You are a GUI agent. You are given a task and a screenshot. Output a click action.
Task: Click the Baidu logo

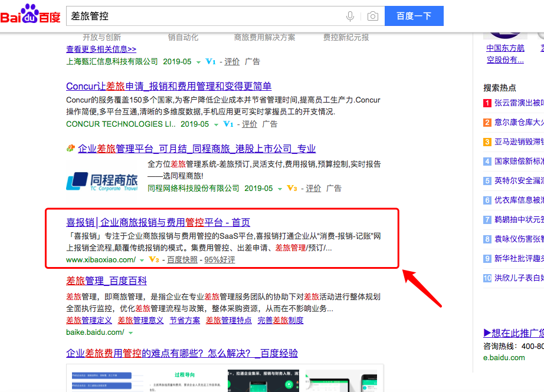(x=31, y=15)
